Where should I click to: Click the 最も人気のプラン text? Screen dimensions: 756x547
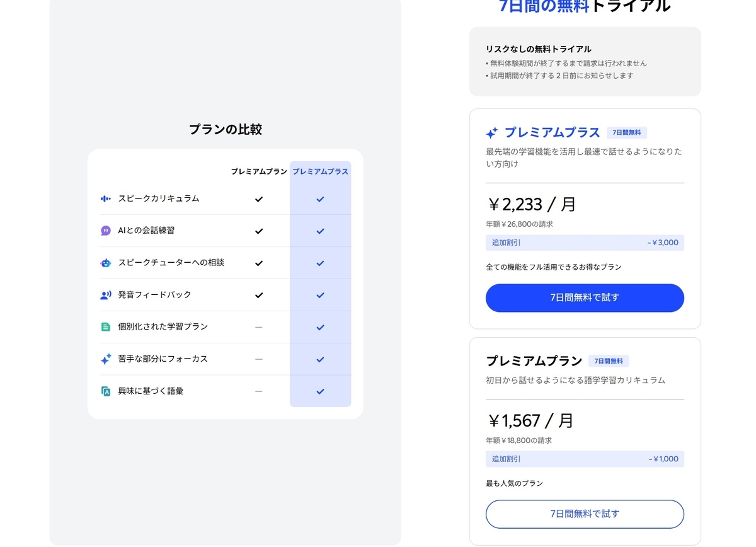(x=514, y=483)
